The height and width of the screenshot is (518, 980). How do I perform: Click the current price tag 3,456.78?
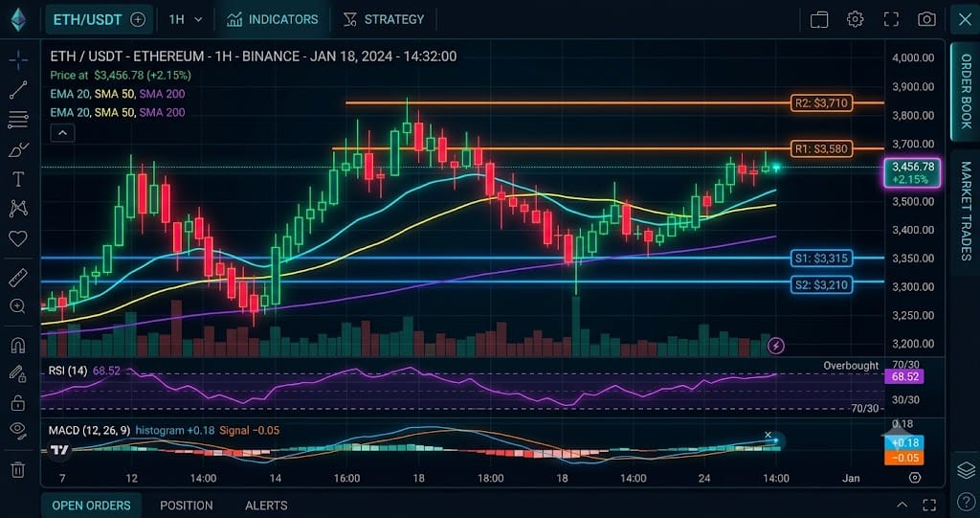point(913,173)
